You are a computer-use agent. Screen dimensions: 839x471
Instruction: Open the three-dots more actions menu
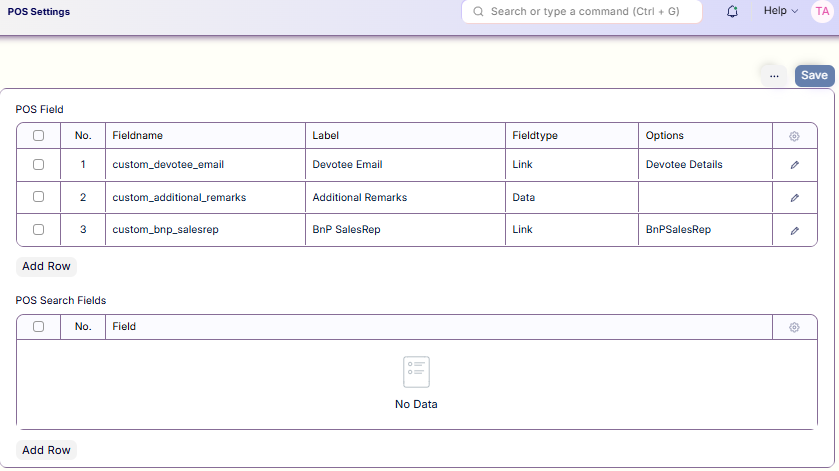[x=773, y=76]
